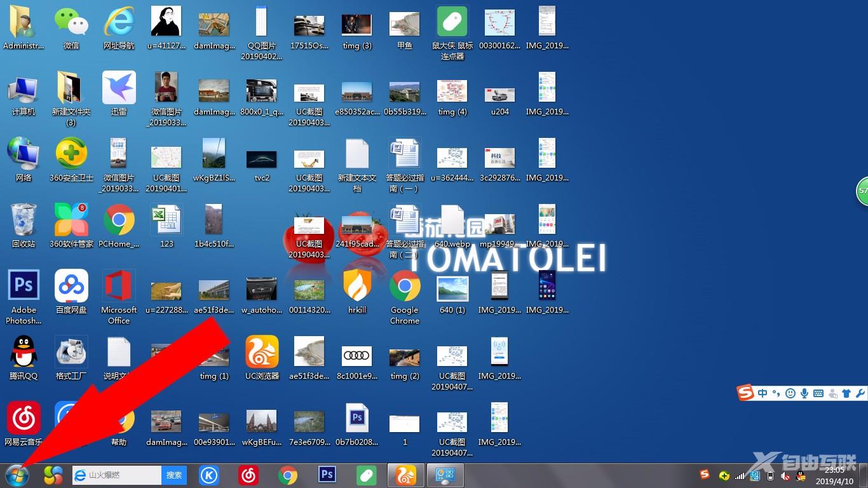The height and width of the screenshot is (488, 868).
Task: Select the 0b7b0208 Photoshop file
Action: tap(357, 425)
